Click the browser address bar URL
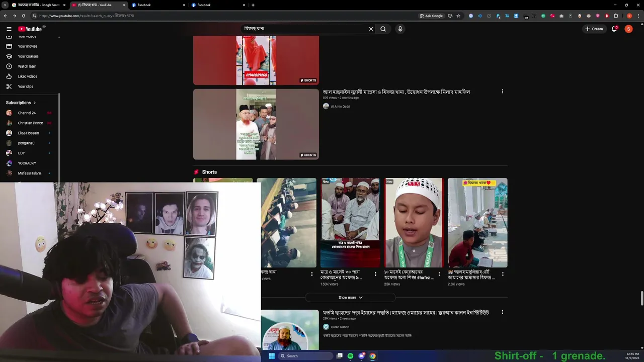The image size is (644, 362). (87, 16)
